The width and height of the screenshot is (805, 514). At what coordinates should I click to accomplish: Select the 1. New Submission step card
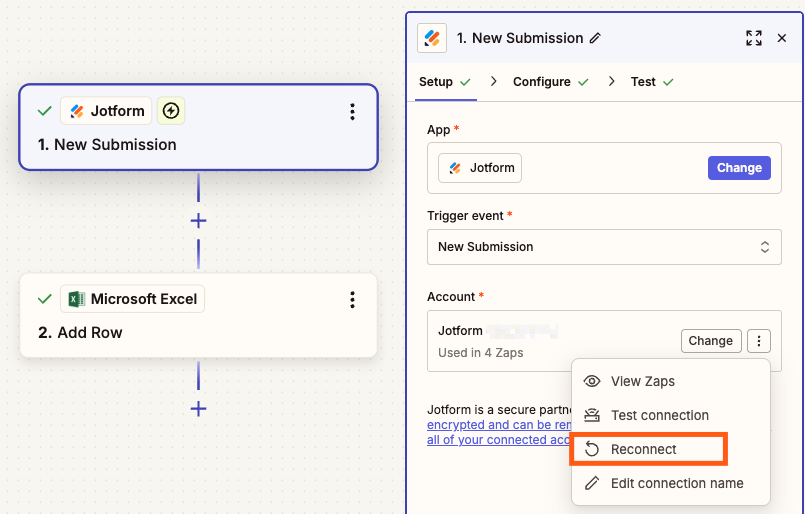click(x=199, y=127)
